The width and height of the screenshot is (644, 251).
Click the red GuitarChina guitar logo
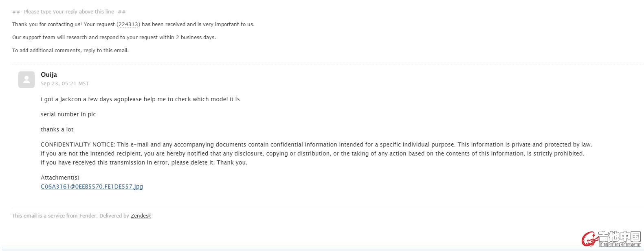click(x=589, y=239)
